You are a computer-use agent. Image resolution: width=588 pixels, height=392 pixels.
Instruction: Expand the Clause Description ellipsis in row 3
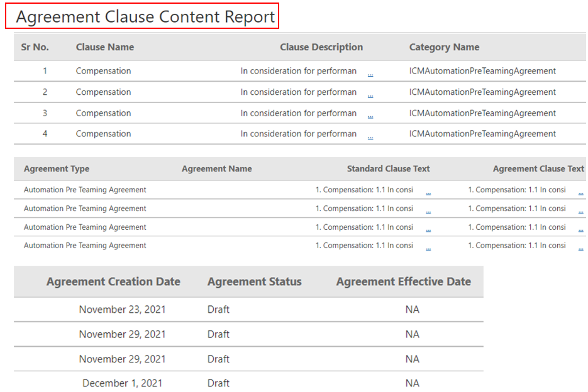pos(370,116)
